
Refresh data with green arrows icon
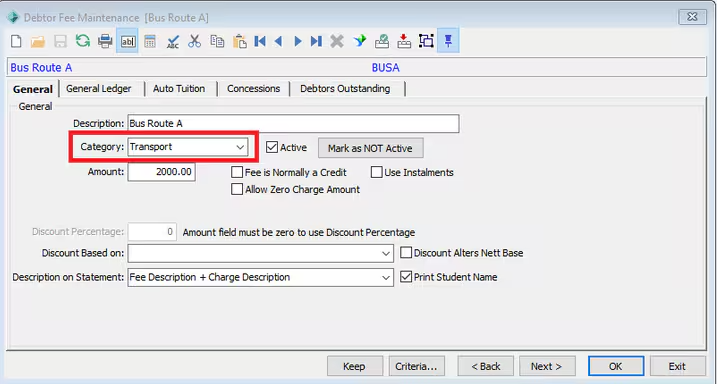(x=83, y=41)
